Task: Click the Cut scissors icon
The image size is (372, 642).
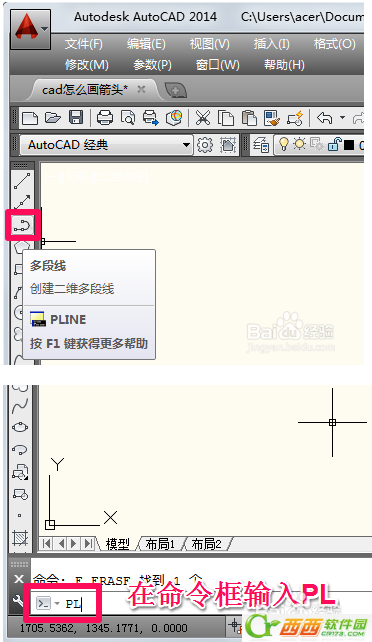Action: pos(203,118)
